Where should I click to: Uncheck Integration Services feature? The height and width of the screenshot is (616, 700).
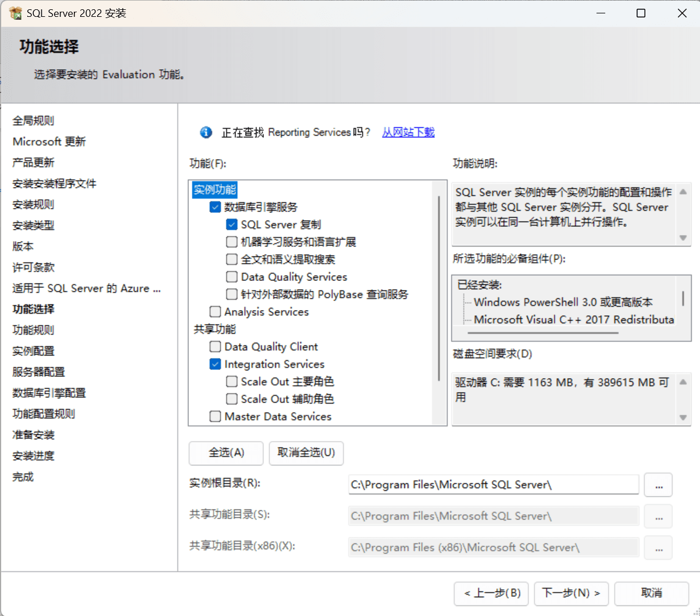215,364
